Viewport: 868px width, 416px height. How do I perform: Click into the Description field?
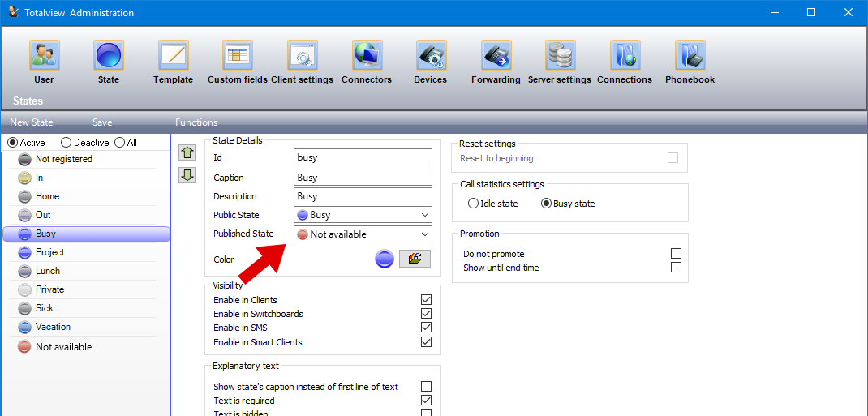pyautogui.click(x=363, y=196)
